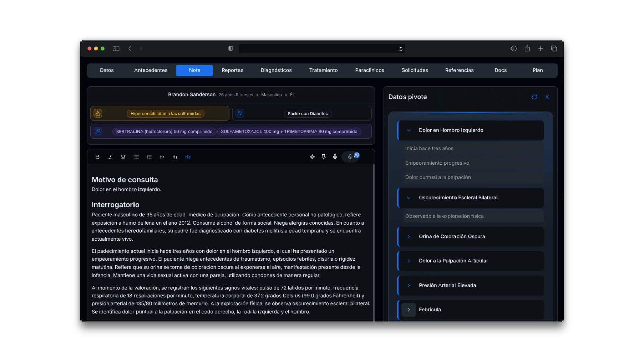The height and width of the screenshot is (362, 644).
Task: Expand Orina de Coloración Oscura item
Action: (x=409, y=237)
